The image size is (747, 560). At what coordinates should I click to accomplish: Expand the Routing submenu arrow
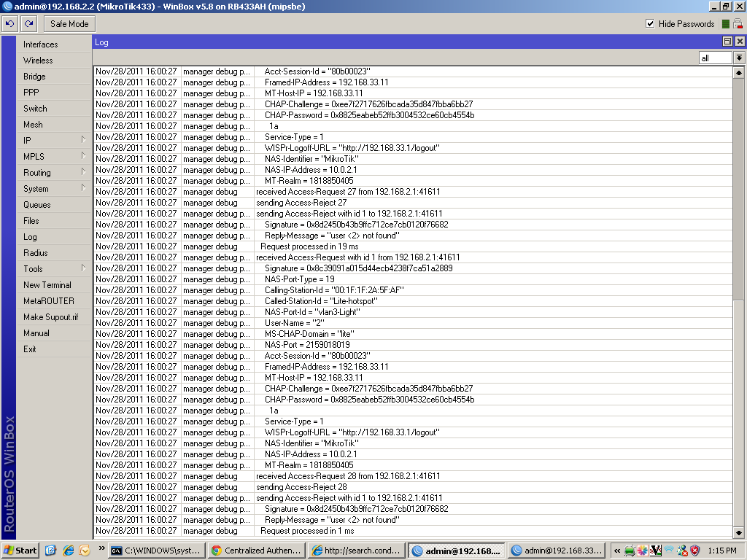coord(83,172)
